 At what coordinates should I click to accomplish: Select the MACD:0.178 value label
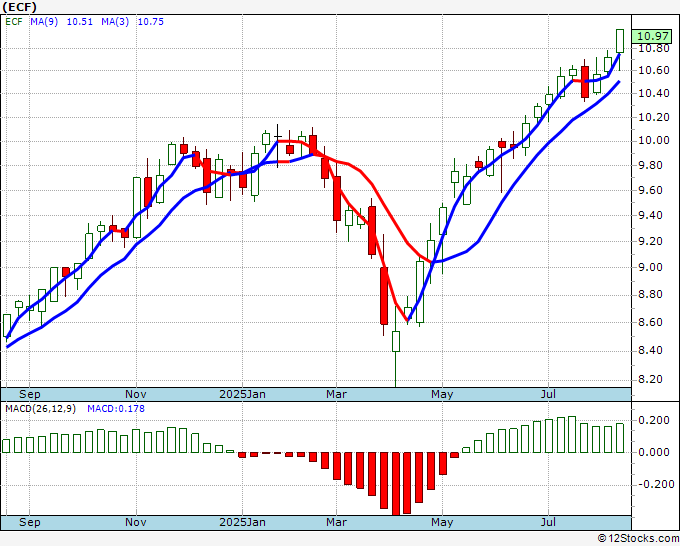[116, 409]
